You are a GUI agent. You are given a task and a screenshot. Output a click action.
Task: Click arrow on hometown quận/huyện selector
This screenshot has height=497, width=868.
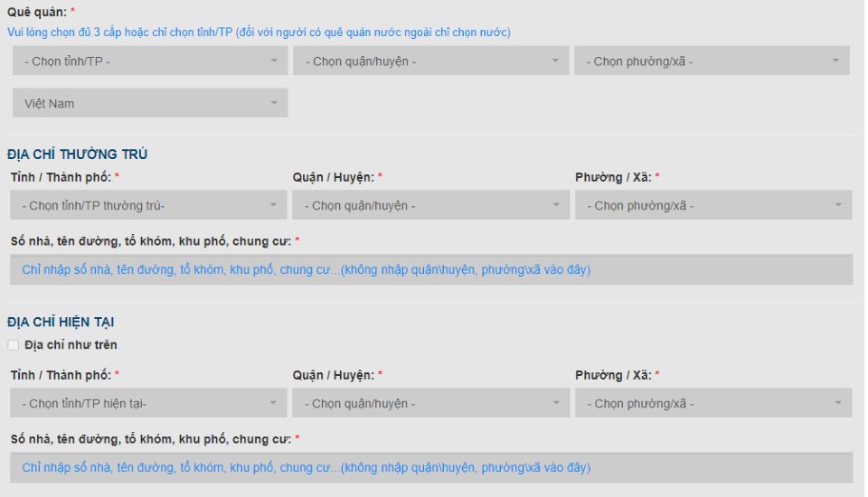[x=555, y=61]
